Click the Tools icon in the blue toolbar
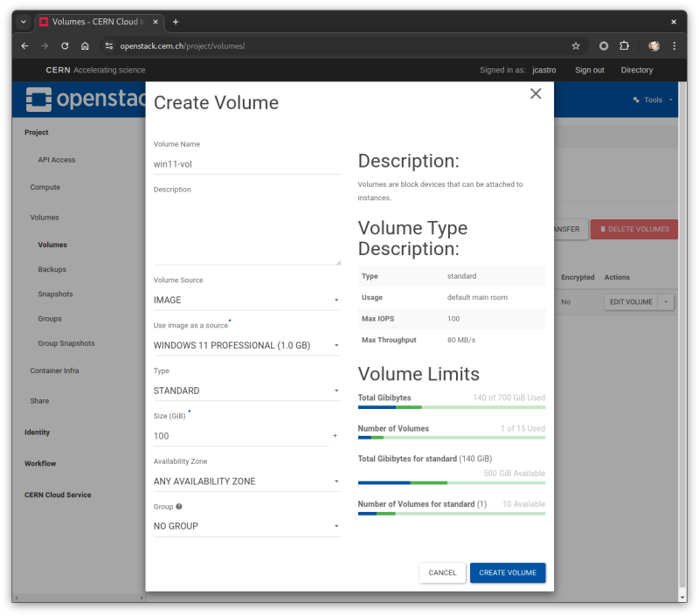 pyautogui.click(x=638, y=100)
